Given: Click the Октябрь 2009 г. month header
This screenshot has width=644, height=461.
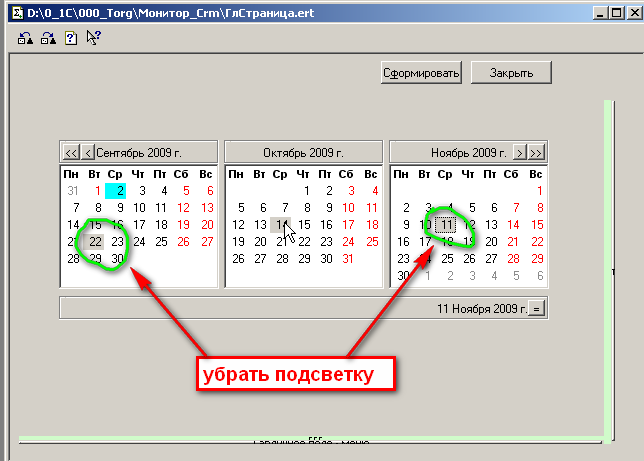Looking at the screenshot, I should point(303,152).
